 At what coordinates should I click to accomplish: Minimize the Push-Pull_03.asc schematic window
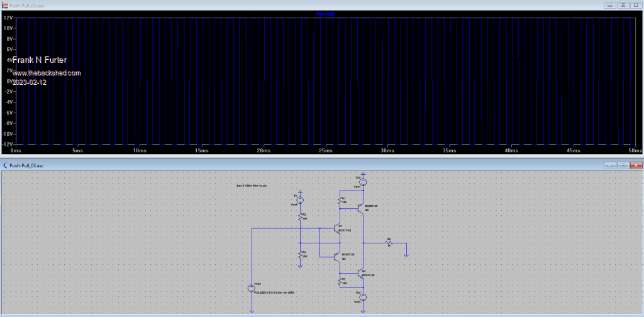tap(610, 165)
